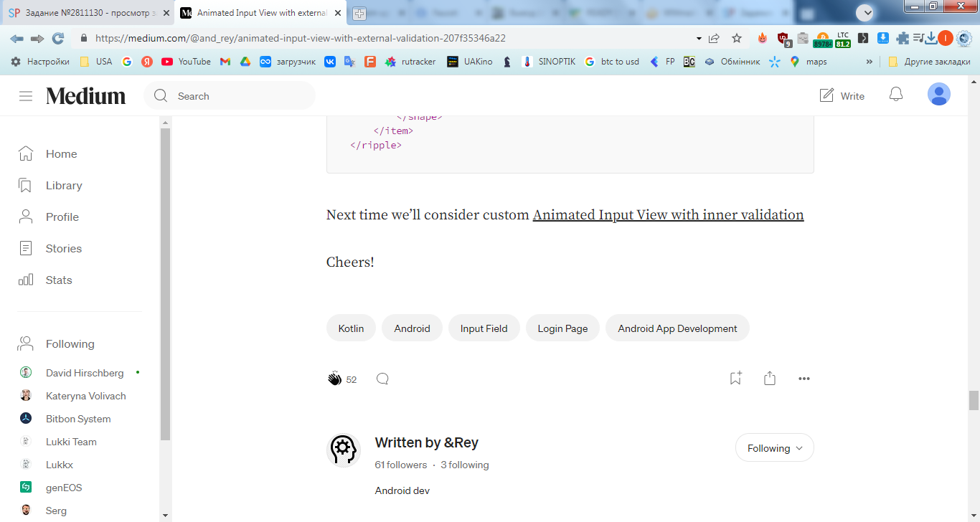Screen dimensions: 980x522
Task: Open the user profile avatar menu
Action: pyautogui.click(x=939, y=94)
